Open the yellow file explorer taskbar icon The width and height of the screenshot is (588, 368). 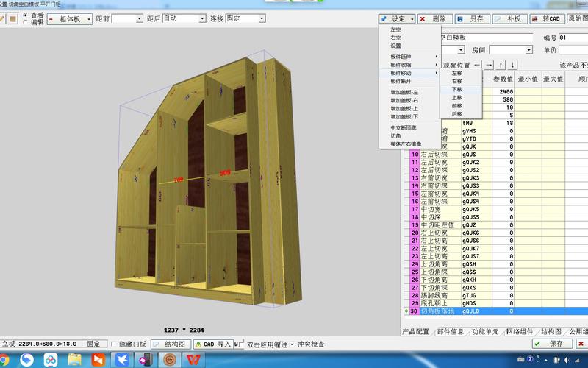[74, 360]
